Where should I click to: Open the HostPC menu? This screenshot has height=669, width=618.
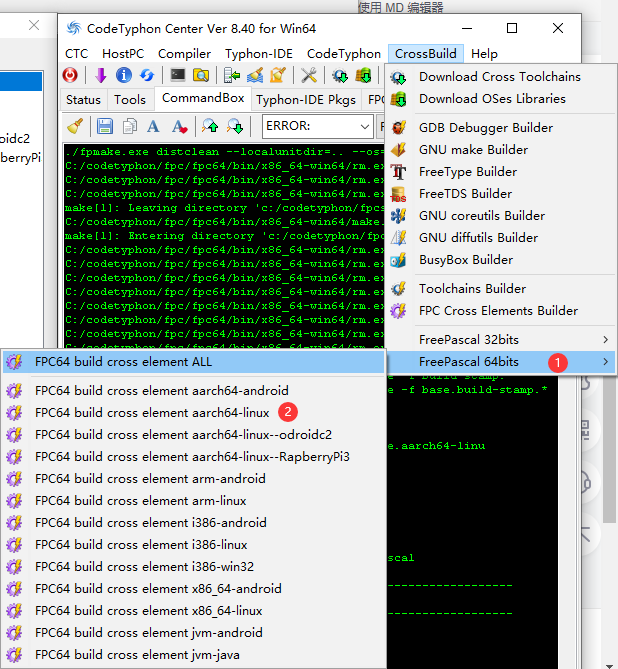tap(123, 54)
